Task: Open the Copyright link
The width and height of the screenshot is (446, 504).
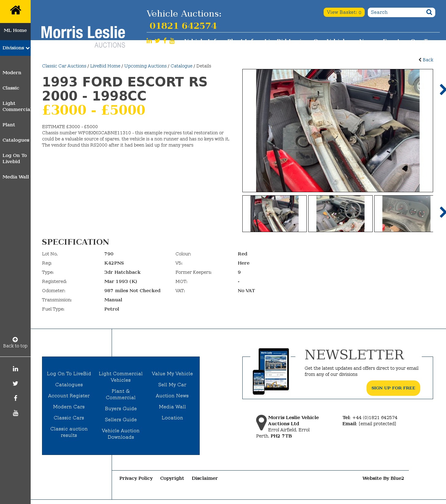Action: tap(172, 478)
